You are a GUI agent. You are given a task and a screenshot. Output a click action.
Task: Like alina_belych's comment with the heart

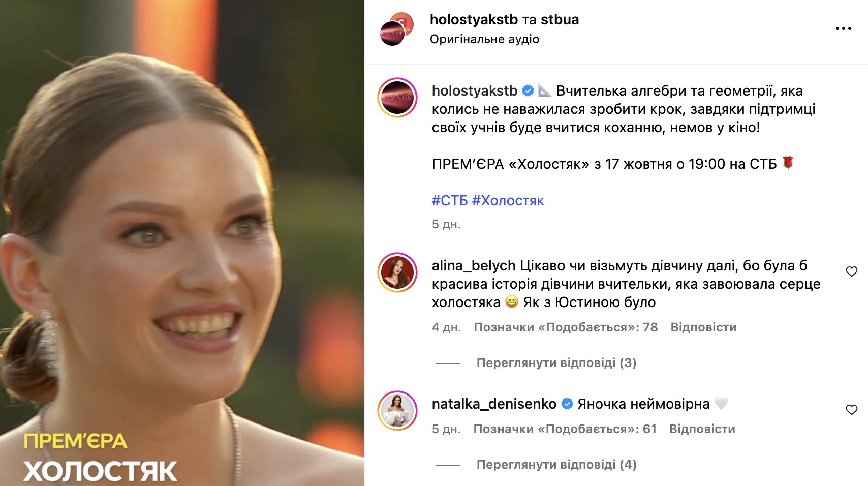852,271
